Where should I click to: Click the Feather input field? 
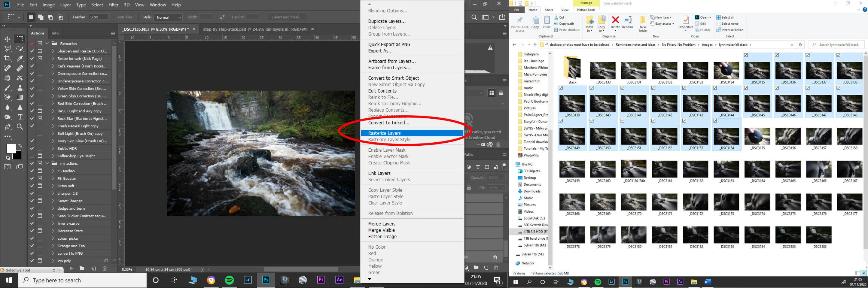[x=98, y=17]
